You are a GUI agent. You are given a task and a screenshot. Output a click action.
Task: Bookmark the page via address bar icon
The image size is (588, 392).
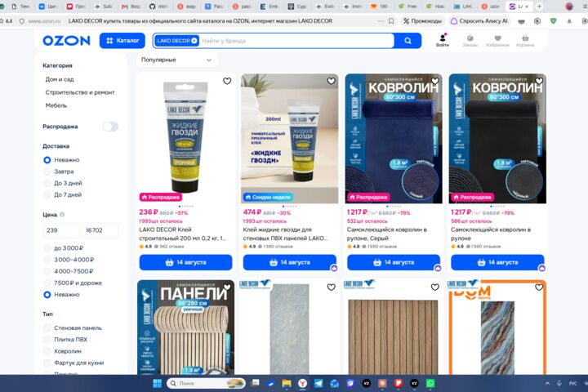tap(391, 21)
